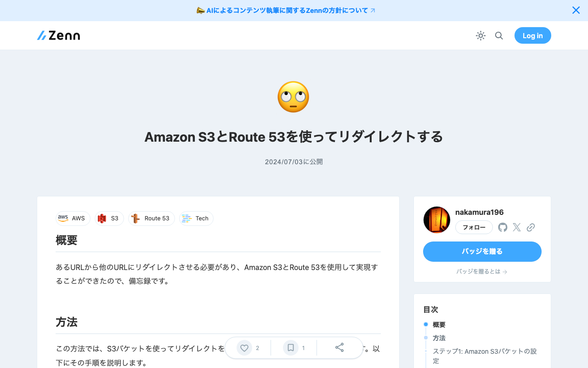The width and height of the screenshot is (588, 368).
Task: Click the Log in button
Action: coord(532,35)
